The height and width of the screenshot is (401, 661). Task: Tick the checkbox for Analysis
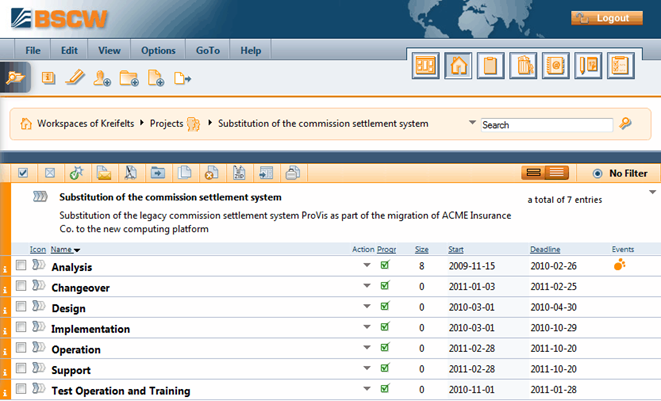pos(21,265)
